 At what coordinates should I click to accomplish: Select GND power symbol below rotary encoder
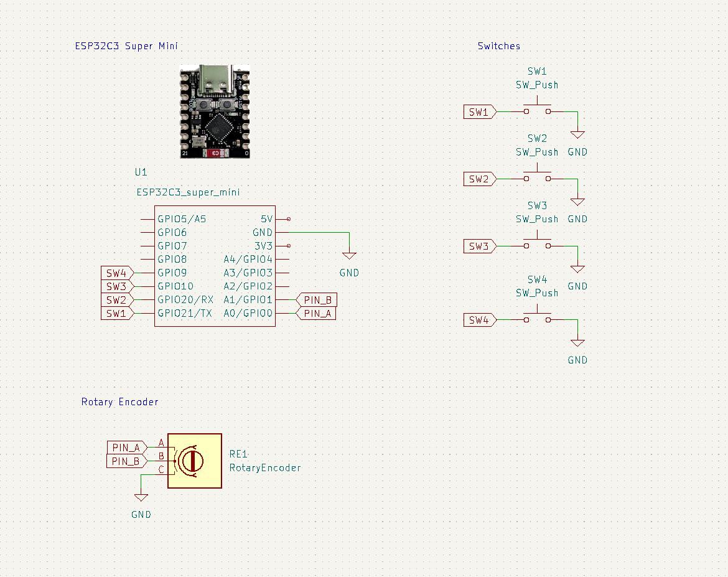[141, 497]
